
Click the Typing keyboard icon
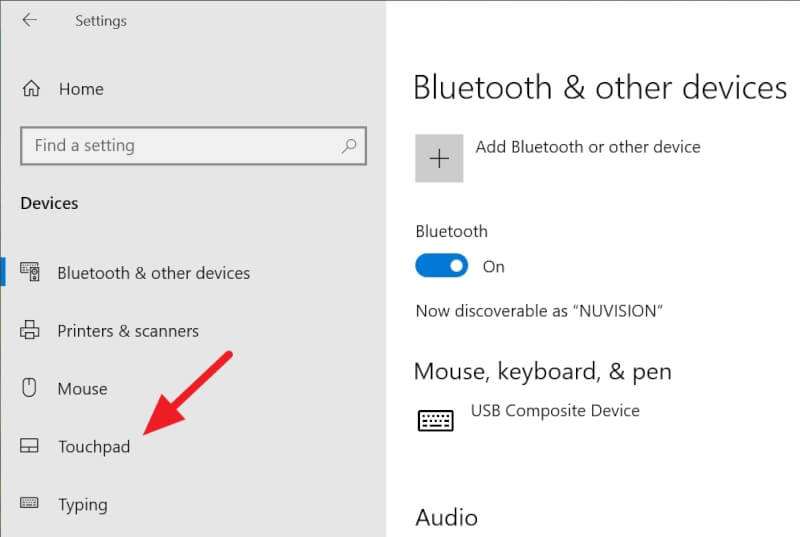pos(30,504)
